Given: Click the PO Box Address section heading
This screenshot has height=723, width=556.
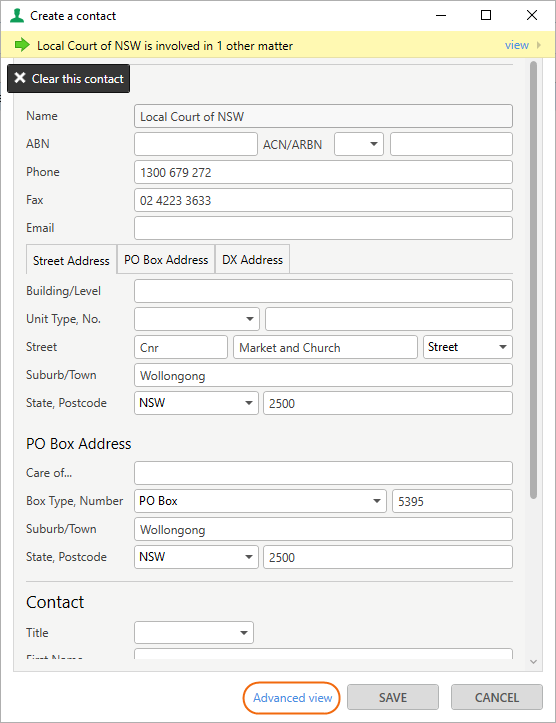Looking at the screenshot, I should tap(78, 444).
